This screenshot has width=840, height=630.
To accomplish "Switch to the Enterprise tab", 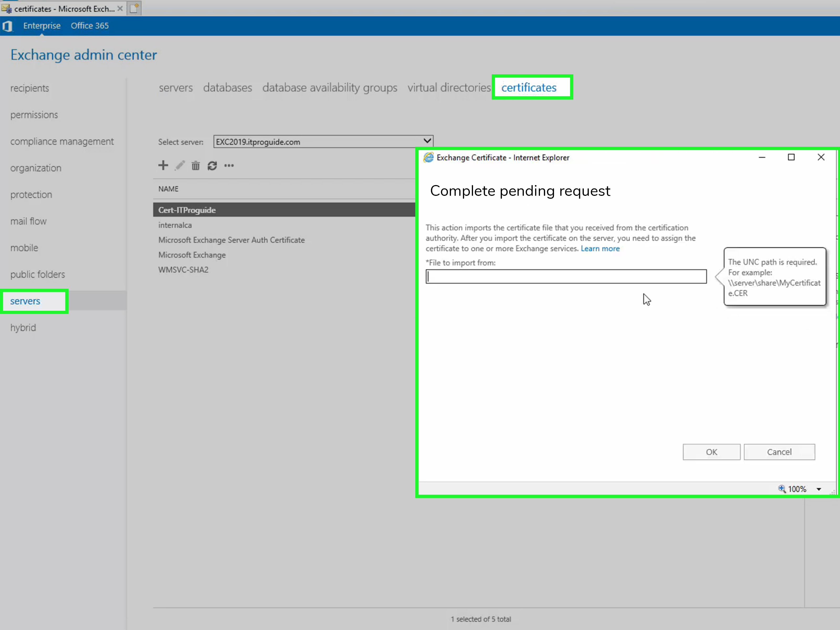I will (42, 25).
